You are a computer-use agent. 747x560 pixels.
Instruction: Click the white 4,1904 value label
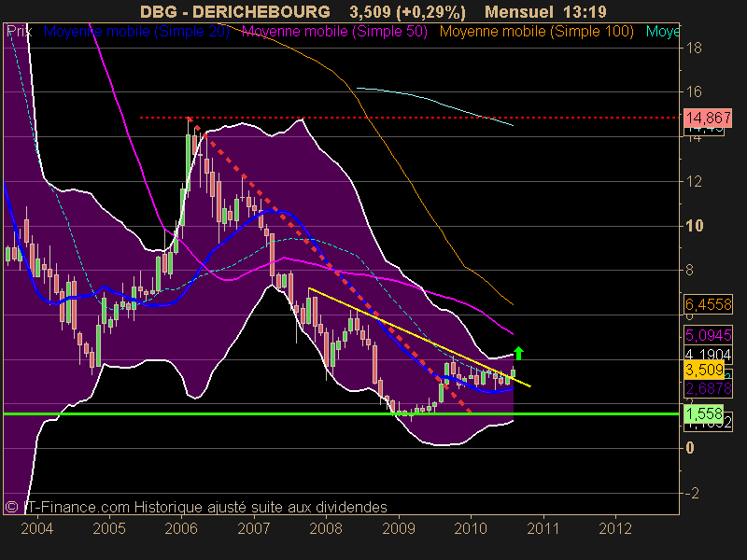point(708,355)
